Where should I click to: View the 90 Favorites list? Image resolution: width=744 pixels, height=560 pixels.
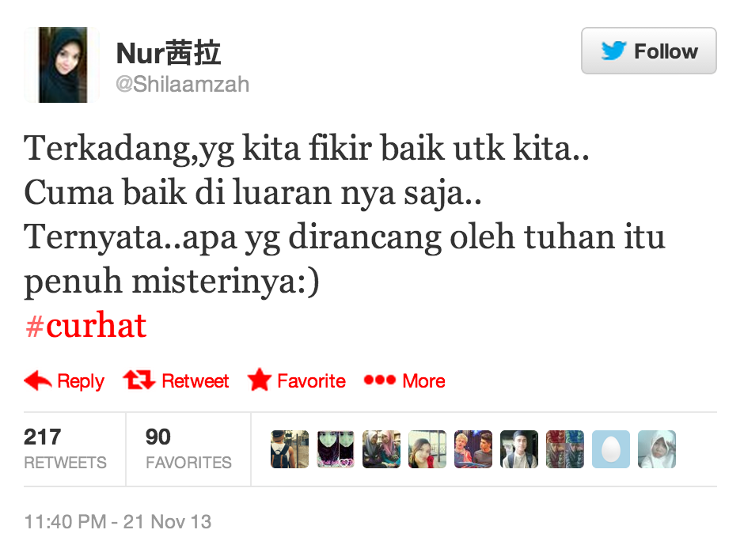[x=189, y=448]
